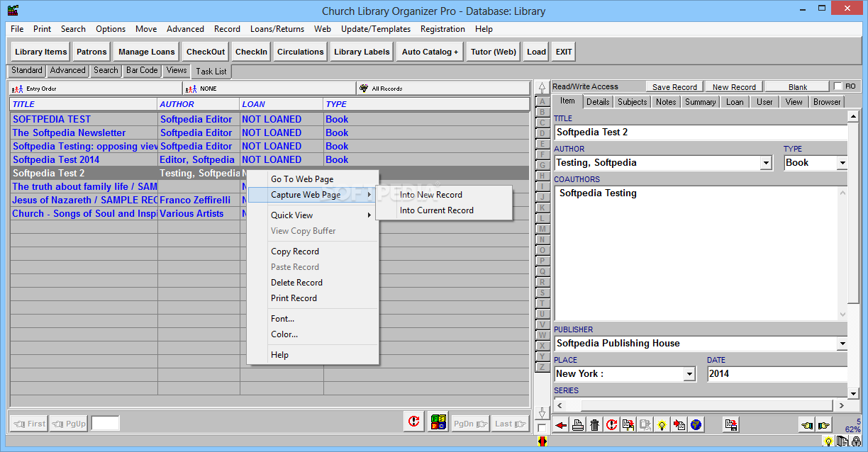Click the padlock icon in status bar

point(856,441)
